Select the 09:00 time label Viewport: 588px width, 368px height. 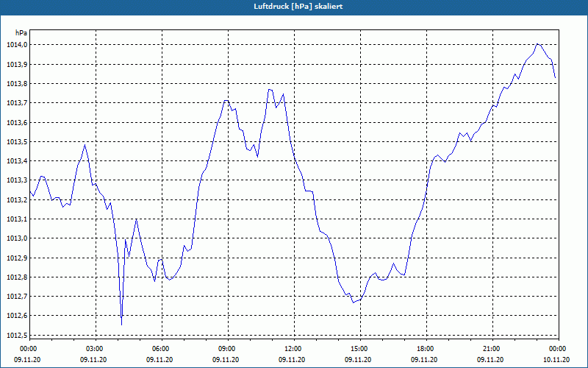tap(227, 349)
